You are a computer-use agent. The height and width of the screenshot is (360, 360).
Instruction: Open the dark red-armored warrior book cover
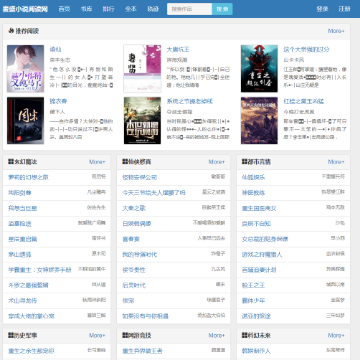point(259,69)
